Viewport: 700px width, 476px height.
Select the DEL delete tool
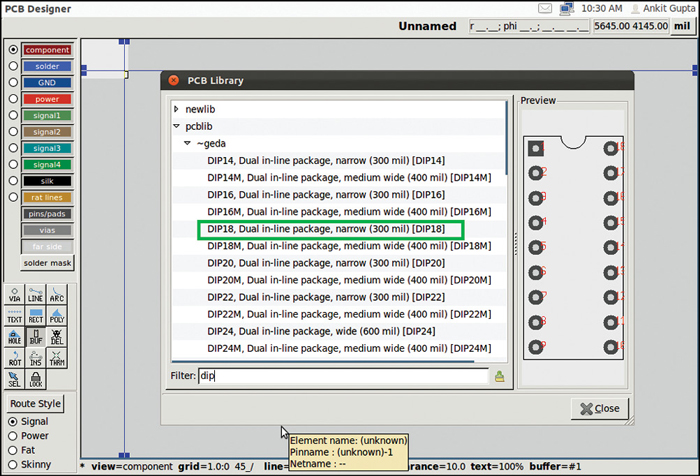pyautogui.click(x=57, y=338)
